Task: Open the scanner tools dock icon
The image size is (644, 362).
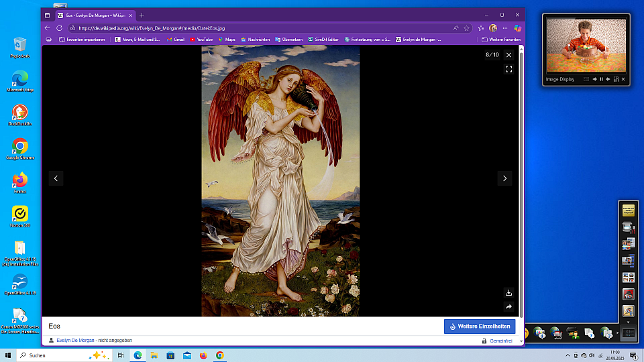Action: (628, 227)
